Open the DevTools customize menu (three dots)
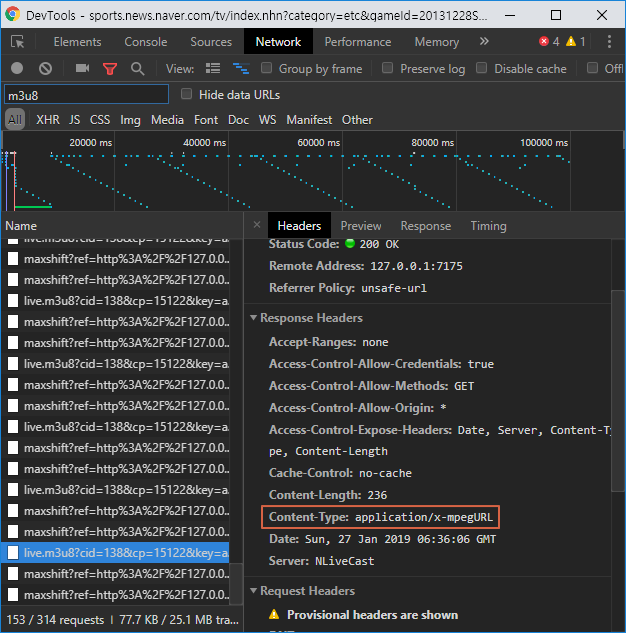Viewport: 626px width, 633px height. 609,42
